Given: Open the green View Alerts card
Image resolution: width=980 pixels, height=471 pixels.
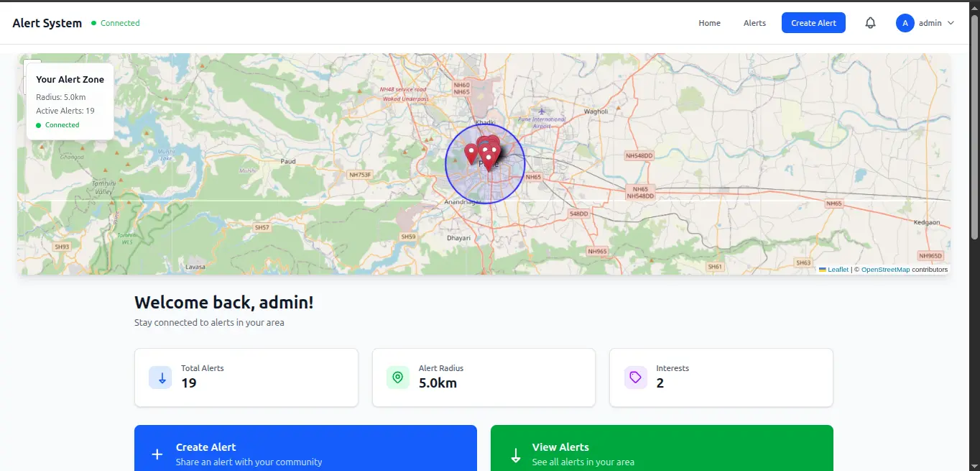Looking at the screenshot, I should pos(661,449).
